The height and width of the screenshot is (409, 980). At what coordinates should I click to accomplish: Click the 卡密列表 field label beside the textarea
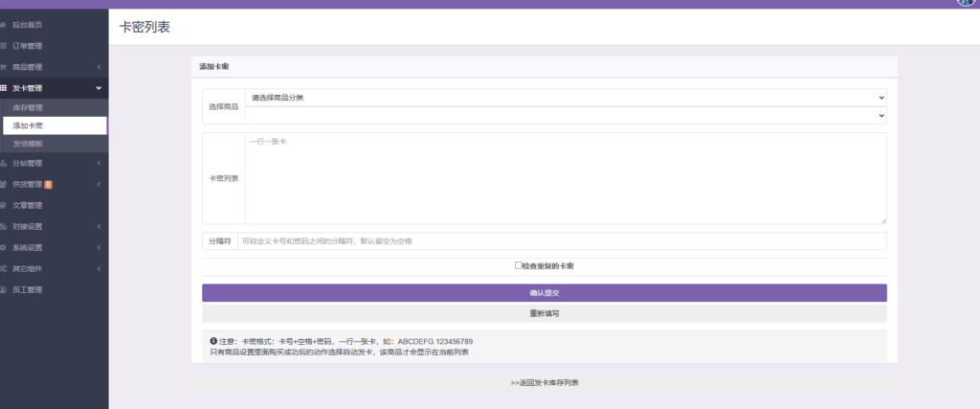[x=223, y=178]
